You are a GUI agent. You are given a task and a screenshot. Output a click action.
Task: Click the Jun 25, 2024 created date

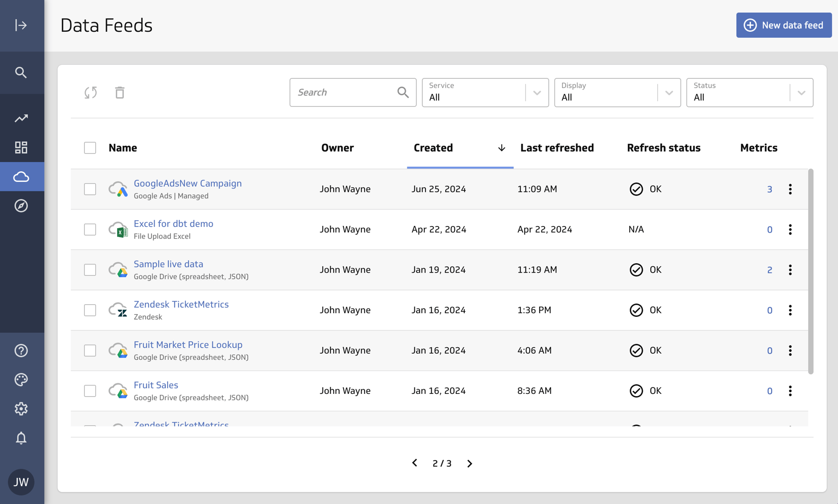439,189
